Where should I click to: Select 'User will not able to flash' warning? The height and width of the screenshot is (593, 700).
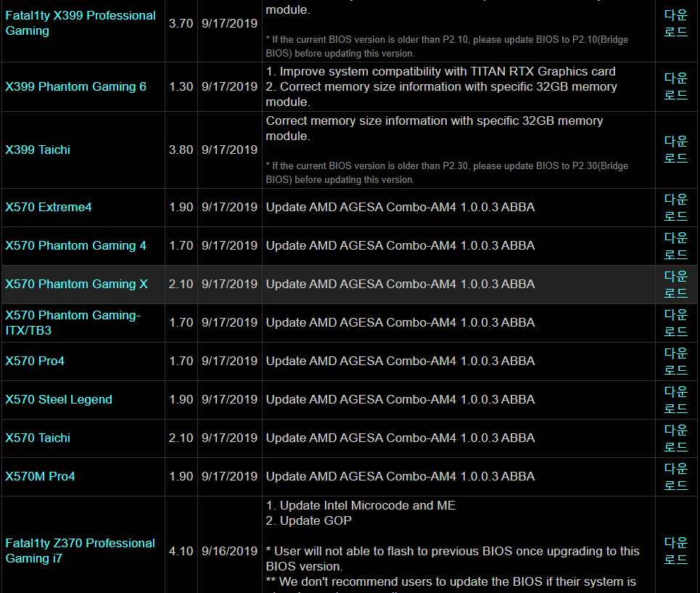tap(453, 559)
